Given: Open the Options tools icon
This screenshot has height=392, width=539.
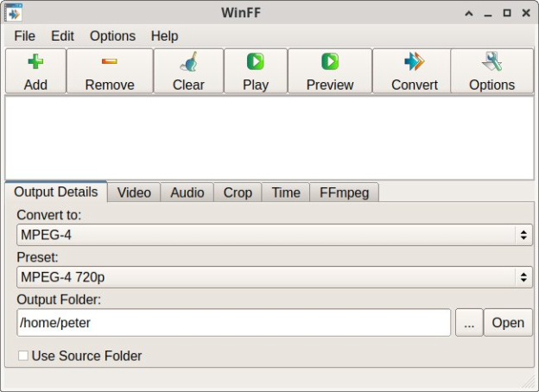Looking at the screenshot, I should point(491,62).
